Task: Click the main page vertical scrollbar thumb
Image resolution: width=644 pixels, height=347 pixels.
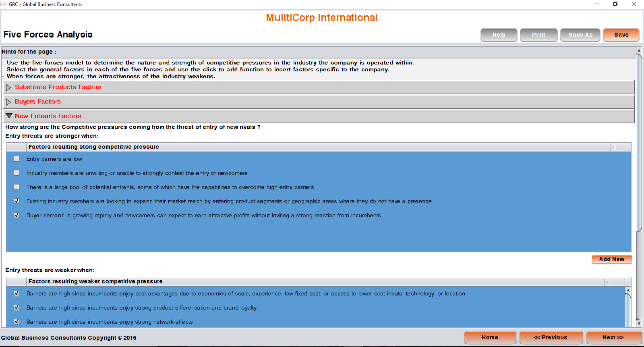Action: (x=639, y=143)
